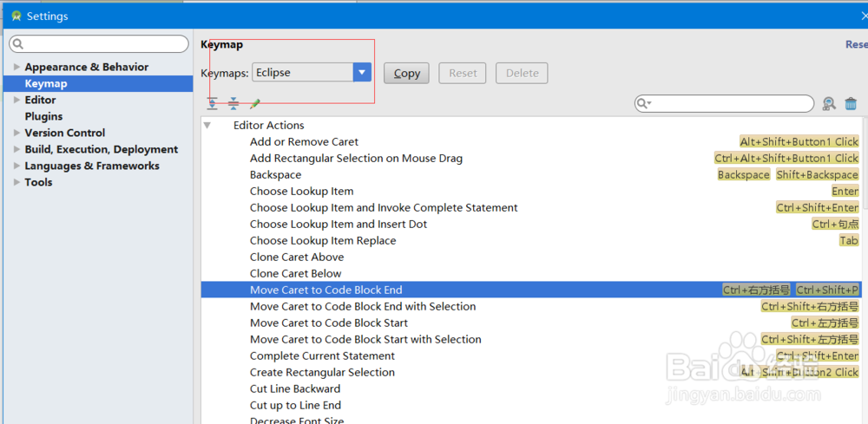Expand the Tools settings section

tap(16, 182)
